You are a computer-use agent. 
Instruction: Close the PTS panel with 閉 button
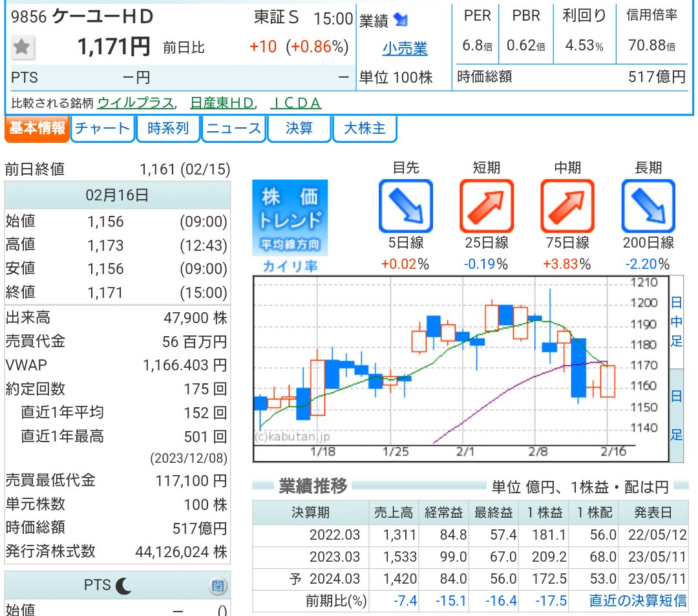click(218, 586)
